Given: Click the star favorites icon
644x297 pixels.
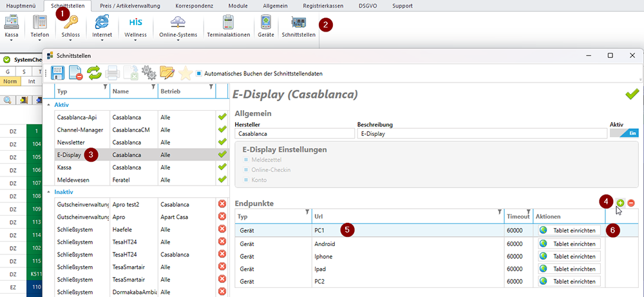Looking at the screenshot, I should [185, 73].
